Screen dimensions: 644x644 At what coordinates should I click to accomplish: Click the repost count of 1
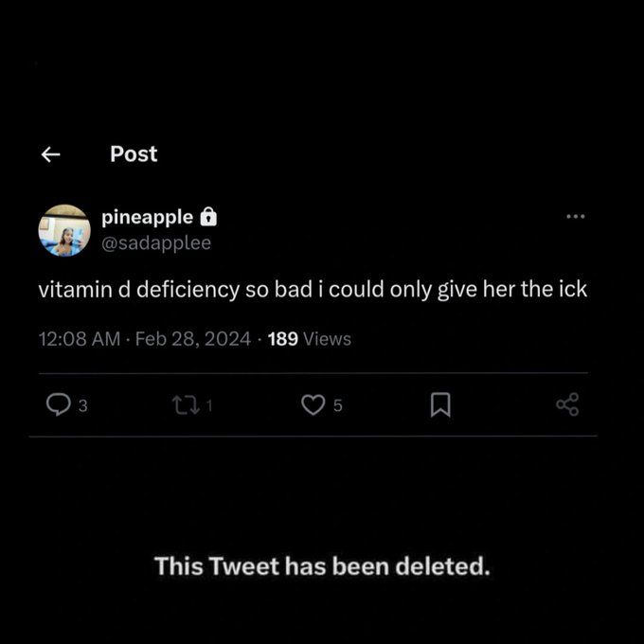(209, 405)
